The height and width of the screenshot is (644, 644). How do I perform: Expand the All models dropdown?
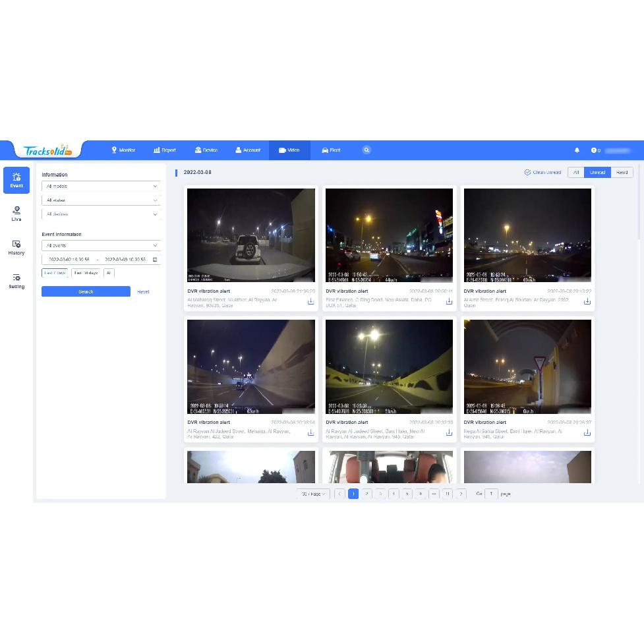(x=101, y=187)
